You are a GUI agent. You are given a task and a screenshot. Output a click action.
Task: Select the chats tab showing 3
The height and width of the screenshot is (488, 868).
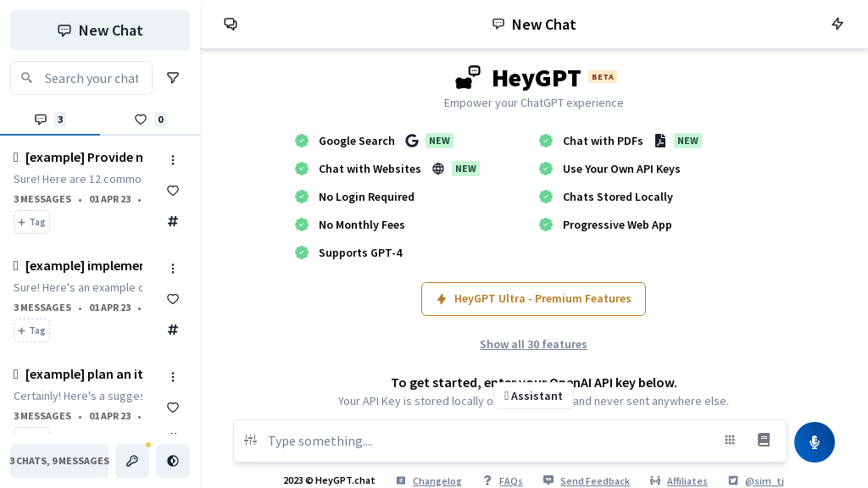[x=49, y=119]
